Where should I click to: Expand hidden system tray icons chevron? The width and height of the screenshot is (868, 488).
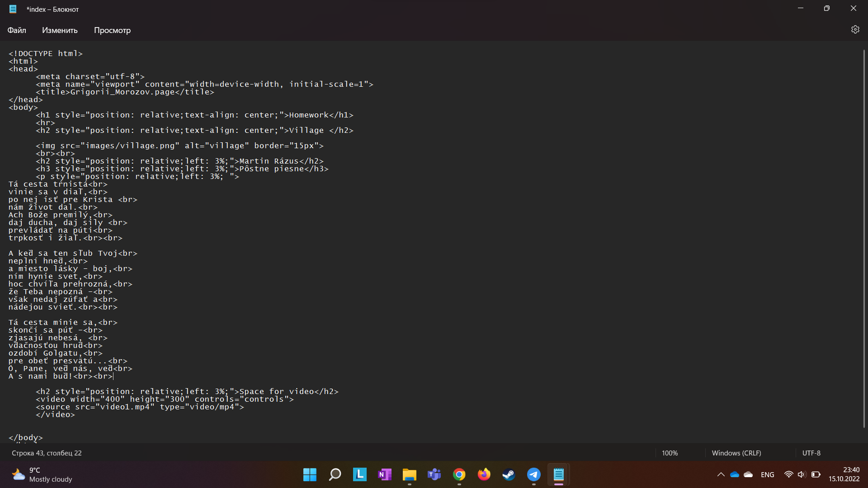tap(721, 474)
